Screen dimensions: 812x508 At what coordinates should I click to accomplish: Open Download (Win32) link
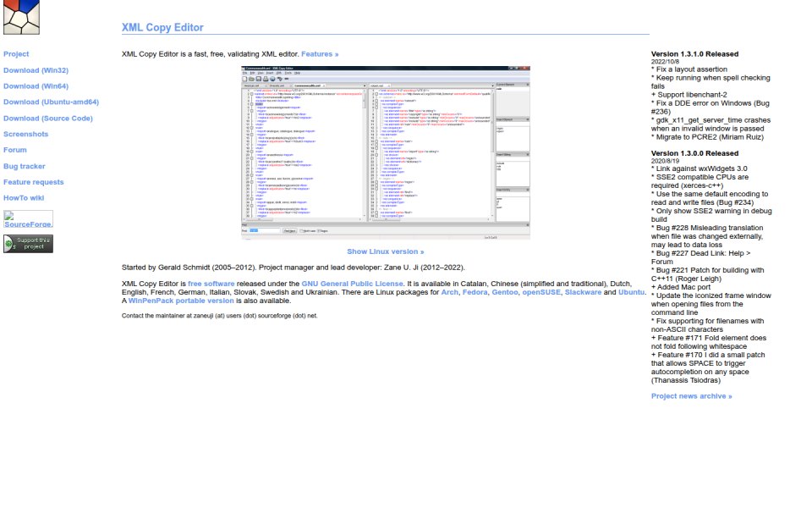[36, 70]
